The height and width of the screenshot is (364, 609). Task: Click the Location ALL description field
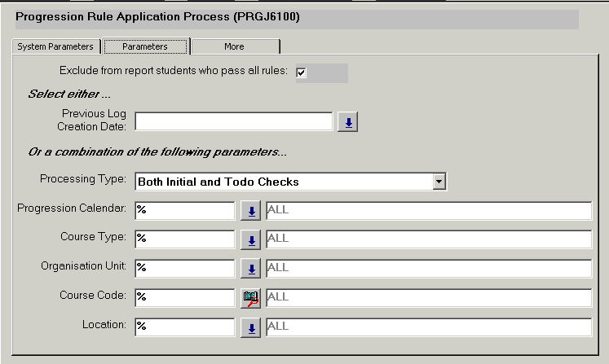(428, 326)
